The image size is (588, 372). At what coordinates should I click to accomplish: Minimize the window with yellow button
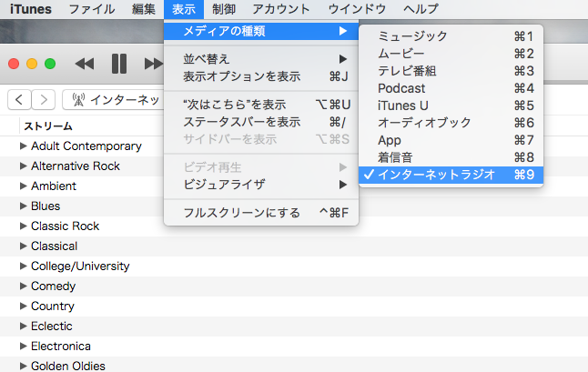coord(32,64)
